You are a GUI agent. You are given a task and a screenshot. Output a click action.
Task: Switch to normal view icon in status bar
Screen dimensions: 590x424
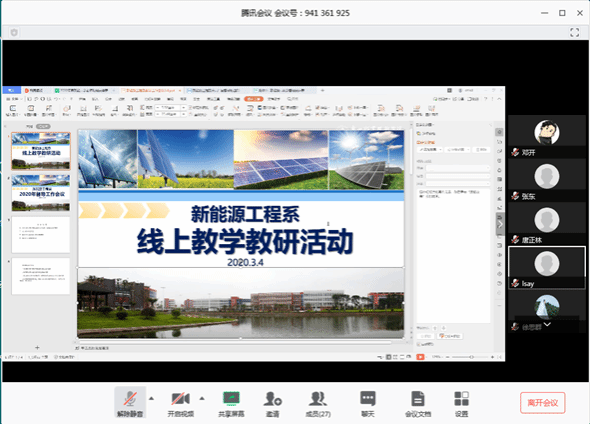tap(389, 357)
